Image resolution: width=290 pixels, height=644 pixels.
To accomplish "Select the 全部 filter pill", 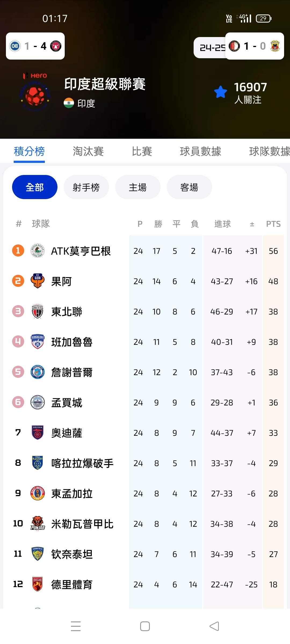I will (35, 187).
